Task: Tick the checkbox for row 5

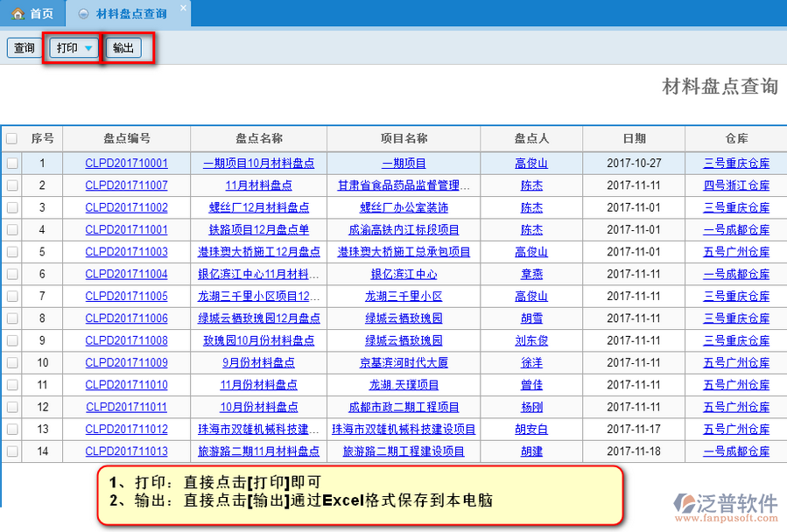Action: click(11, 252)
